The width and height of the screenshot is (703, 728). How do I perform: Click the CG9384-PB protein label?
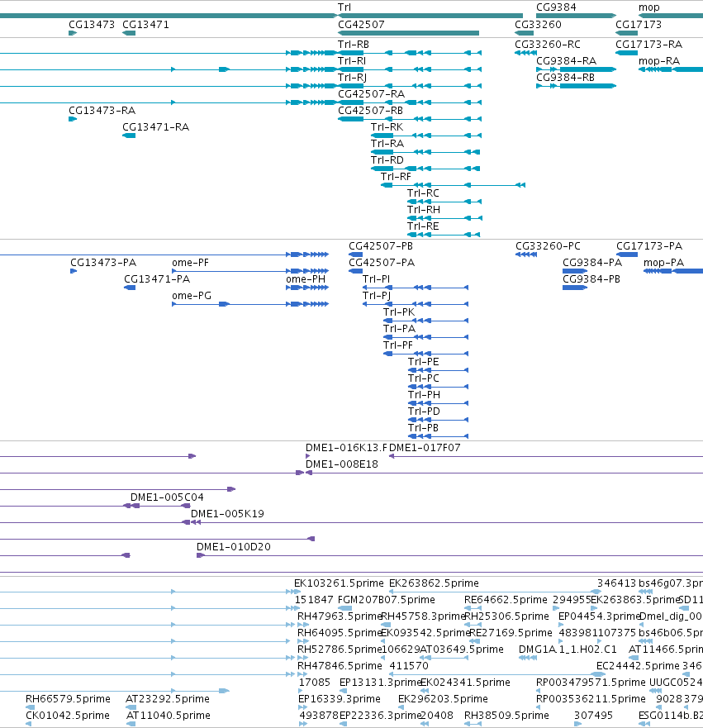(591, 279)
